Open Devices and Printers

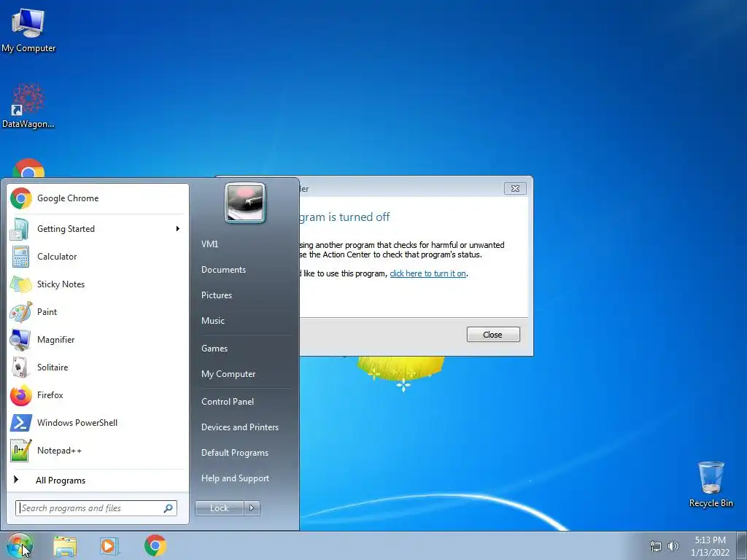click(x=239, y=427)
